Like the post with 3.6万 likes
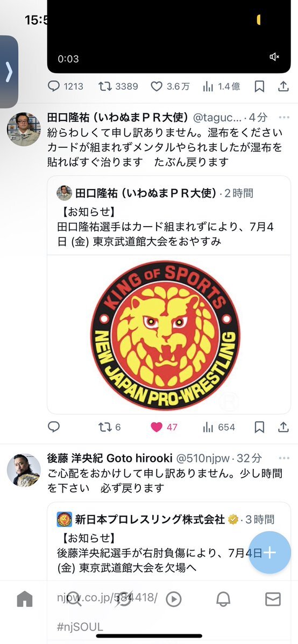298x644 pixels. click(x=170, y=86)
